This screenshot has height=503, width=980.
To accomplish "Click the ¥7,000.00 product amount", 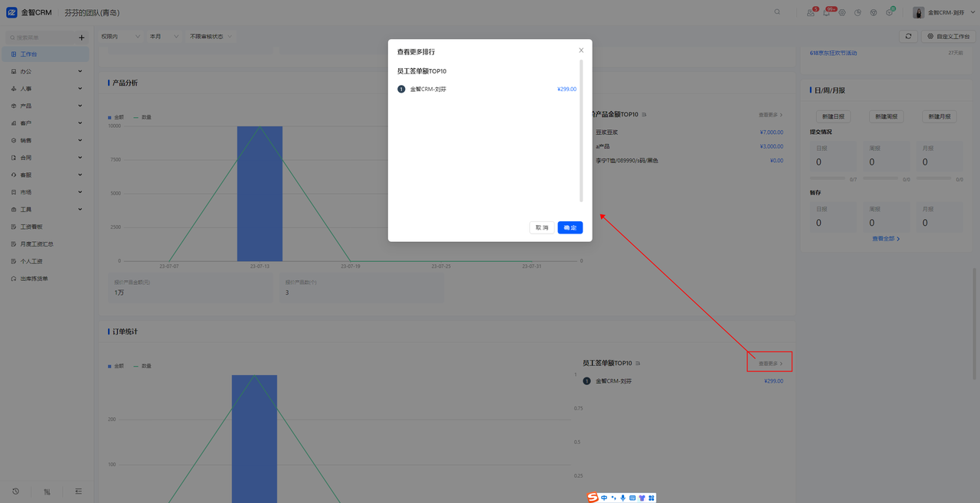I will (x=772, y=132).
